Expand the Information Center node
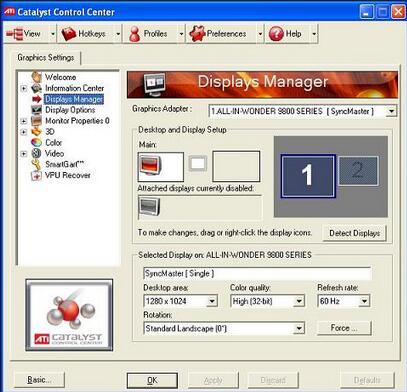Viewport: 407px width, 392px height. coord(24,88)
